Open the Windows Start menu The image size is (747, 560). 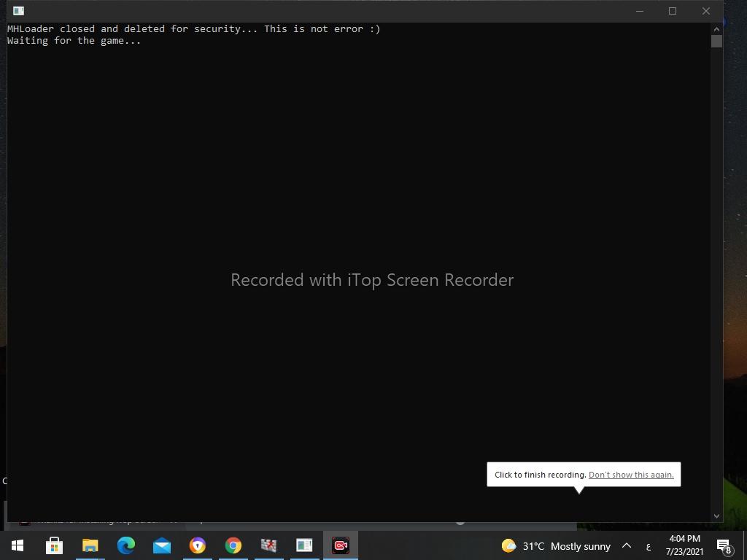(18, 545)
